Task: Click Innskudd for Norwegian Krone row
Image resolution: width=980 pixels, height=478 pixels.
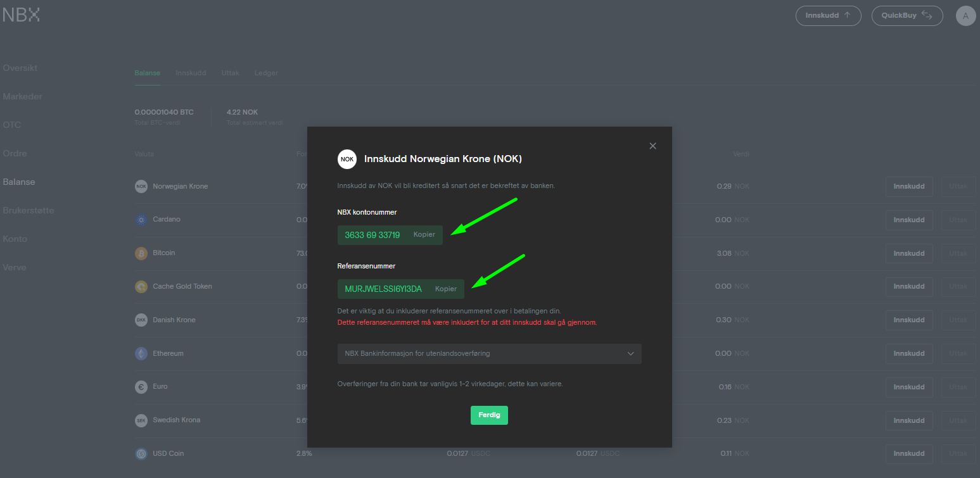Action: [x=909, y=187]
